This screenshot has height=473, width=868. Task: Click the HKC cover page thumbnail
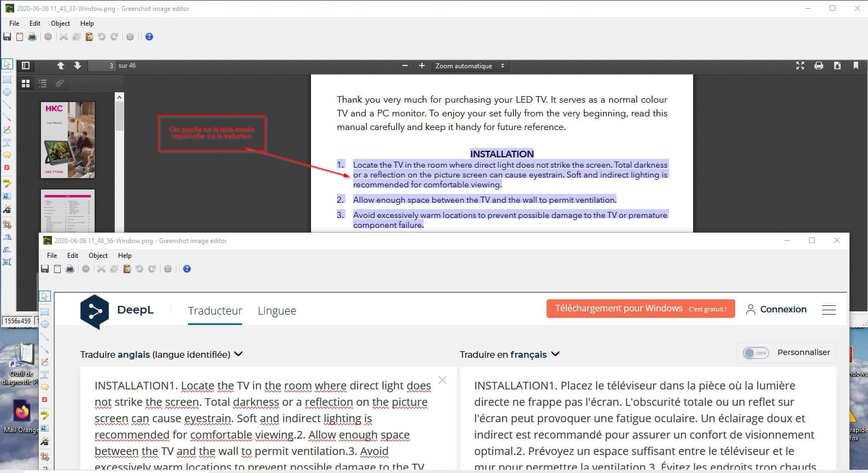point(68,140)
